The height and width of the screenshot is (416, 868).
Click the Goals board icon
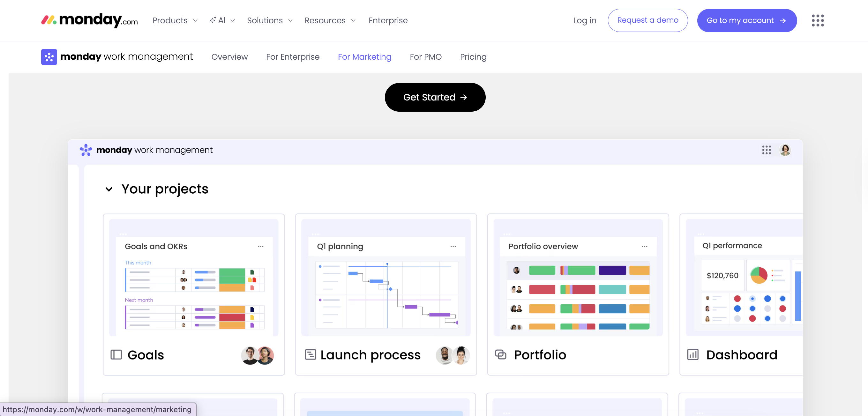click(x=116, y=355)
